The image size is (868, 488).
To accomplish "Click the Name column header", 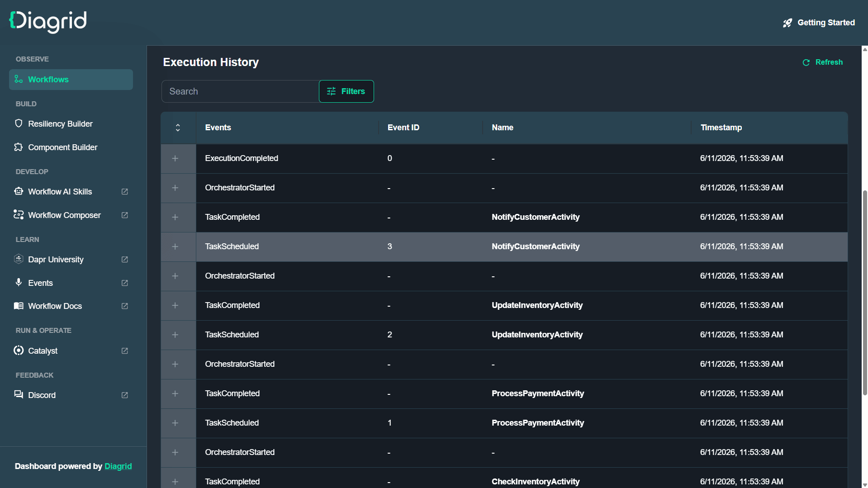I will pos(503,128).
